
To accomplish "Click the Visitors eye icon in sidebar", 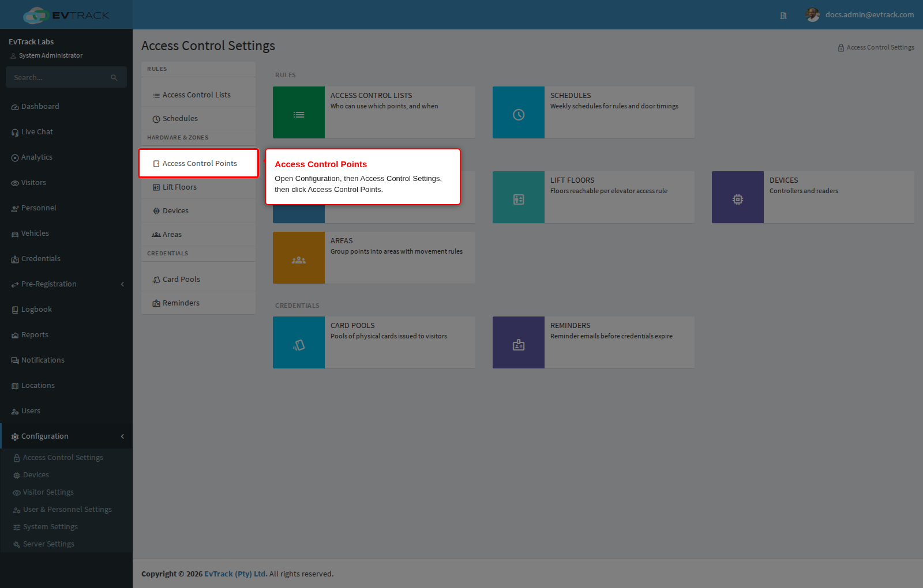I will (x=15, y=183).
